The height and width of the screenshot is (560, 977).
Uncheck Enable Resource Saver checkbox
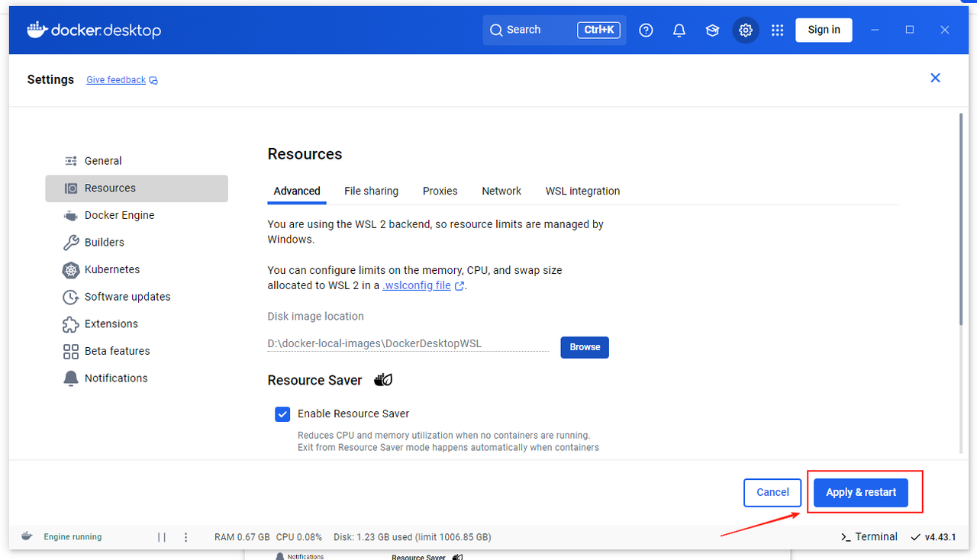pos(282,414)
